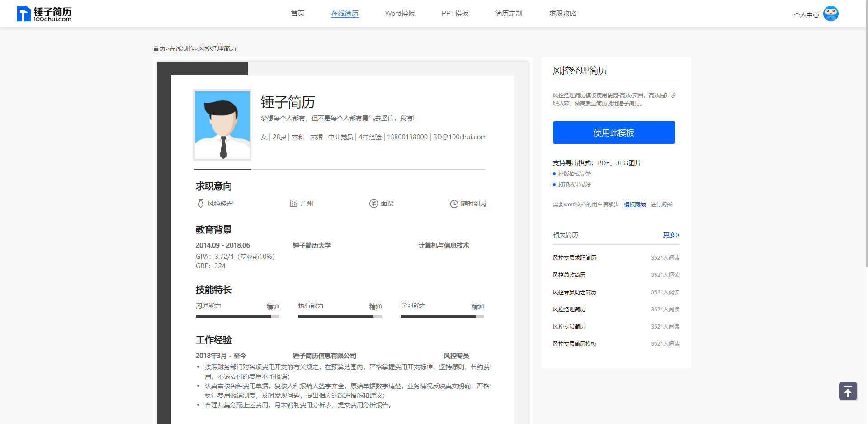Open 风控专员简历 related resume
Screen dimensions: 868x424
click(569, 327)
